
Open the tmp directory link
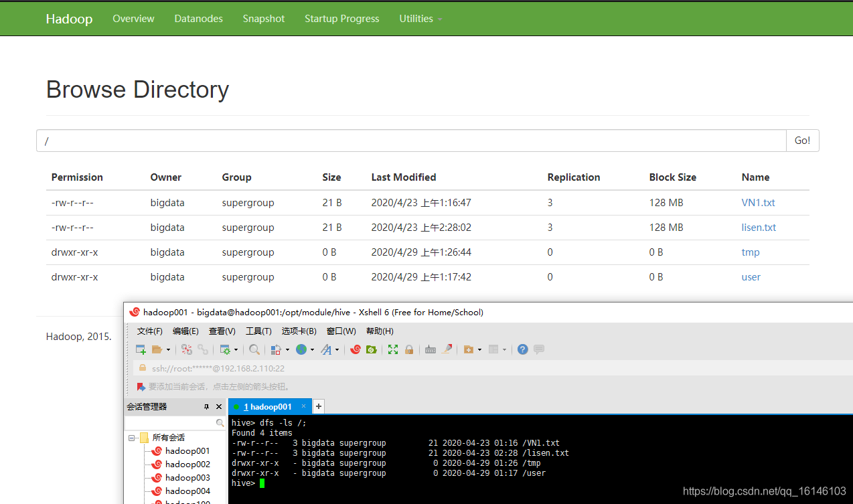point(751,252)
